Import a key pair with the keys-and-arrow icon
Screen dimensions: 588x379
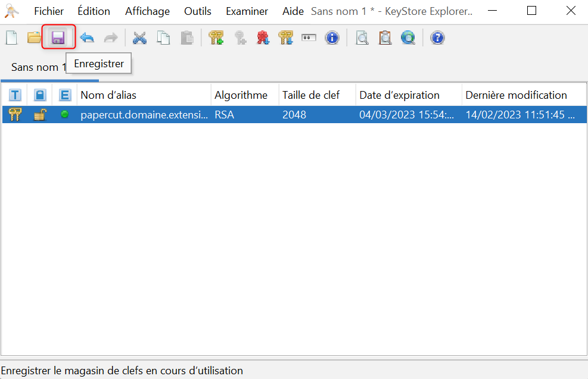pyautogui.click(x=285, y=38)
